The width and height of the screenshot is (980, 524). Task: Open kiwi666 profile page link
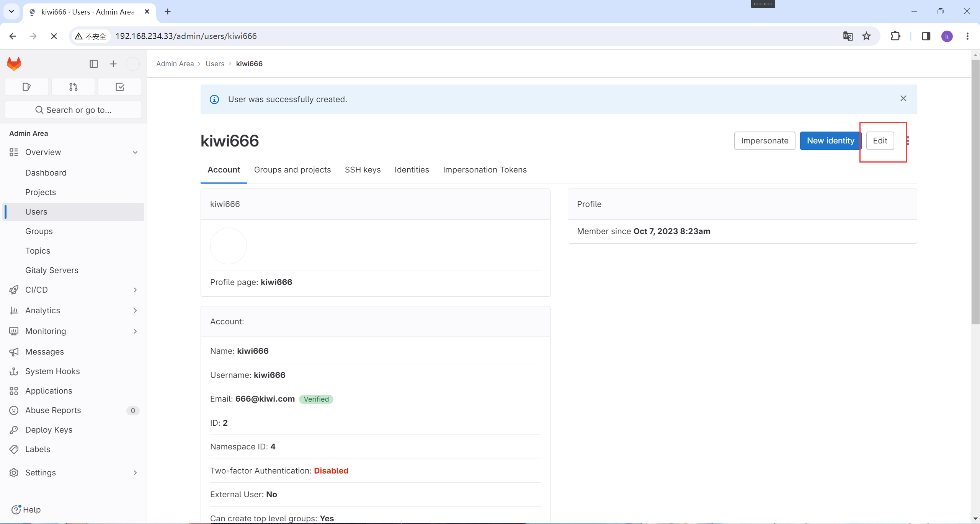click(x=276, y=282)
